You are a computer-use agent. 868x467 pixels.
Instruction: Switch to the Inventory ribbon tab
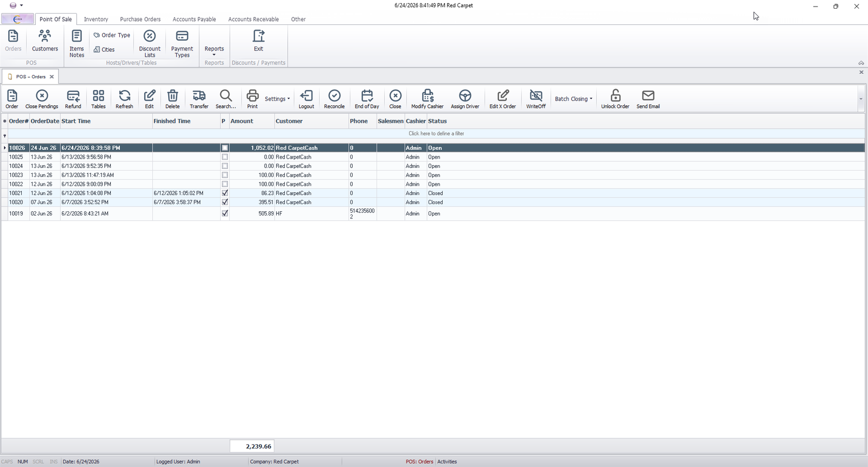click(96, 19)
